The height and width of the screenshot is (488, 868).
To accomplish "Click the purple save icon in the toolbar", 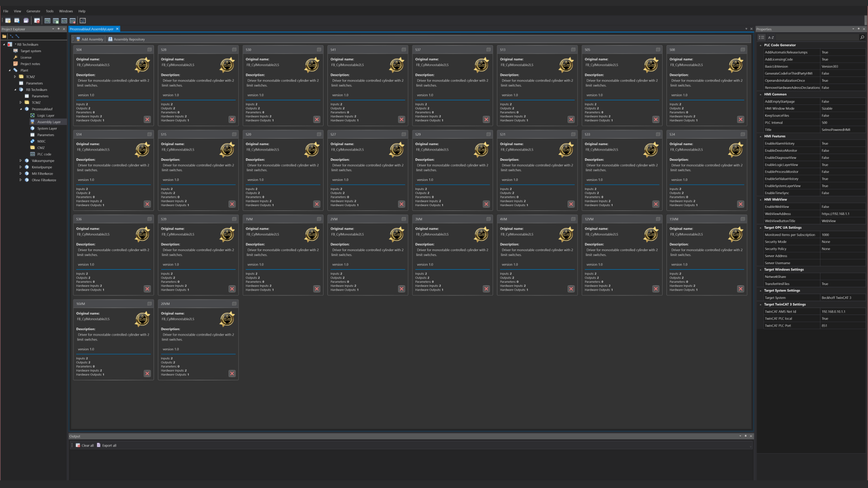I will pos(26,21).
